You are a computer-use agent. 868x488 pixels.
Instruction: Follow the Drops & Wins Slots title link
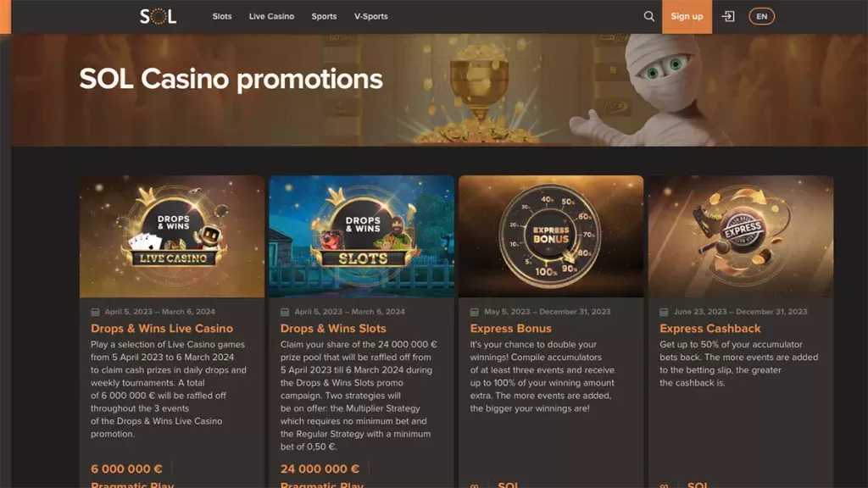(x=333, y=328)
